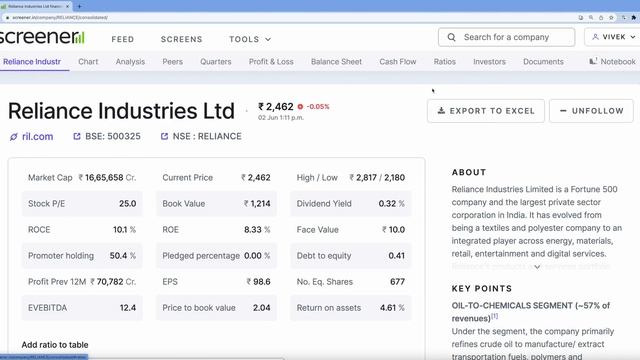This screenshot has width=640, height=360.
Task: Click the red price change indicator icon
Action: click(300, 107)
